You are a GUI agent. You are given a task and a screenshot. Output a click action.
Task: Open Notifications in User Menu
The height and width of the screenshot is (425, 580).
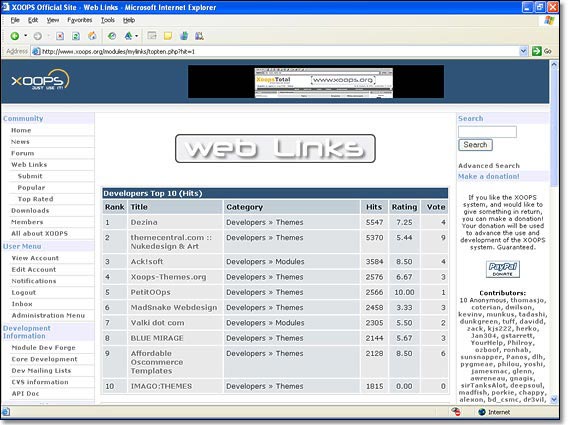pyautogui.click(x=34, y=281)
